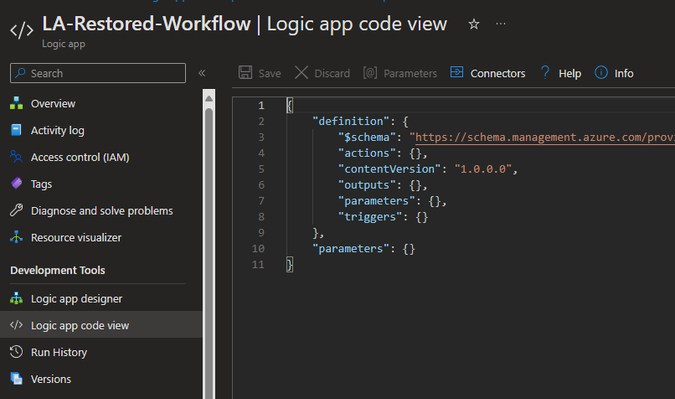Screen dimensions: 675x399
Task: Click the "triggers" key on line 8
Action: 370,217
